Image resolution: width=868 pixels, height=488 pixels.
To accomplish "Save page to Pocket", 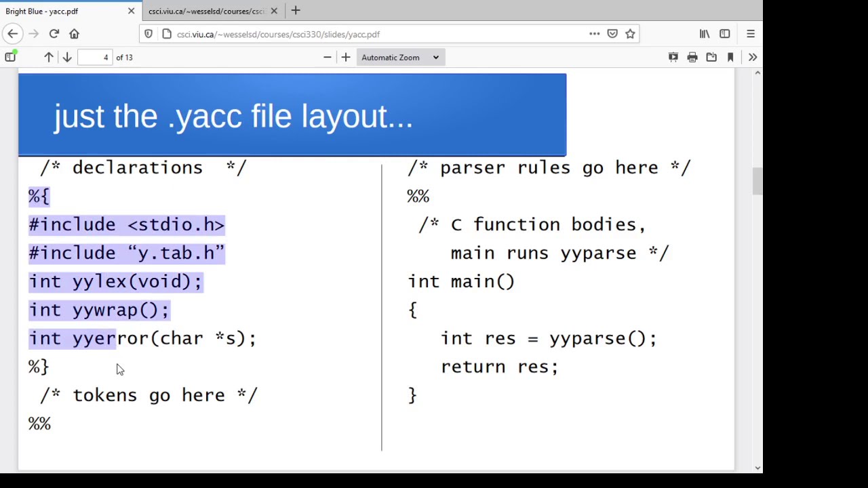I will pyautogui.click(x=612, y=34).
